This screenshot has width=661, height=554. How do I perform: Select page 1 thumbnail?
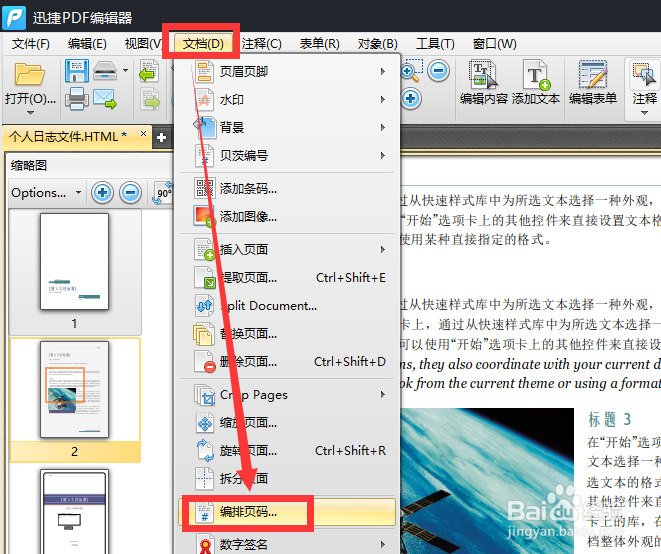[75, 261]
